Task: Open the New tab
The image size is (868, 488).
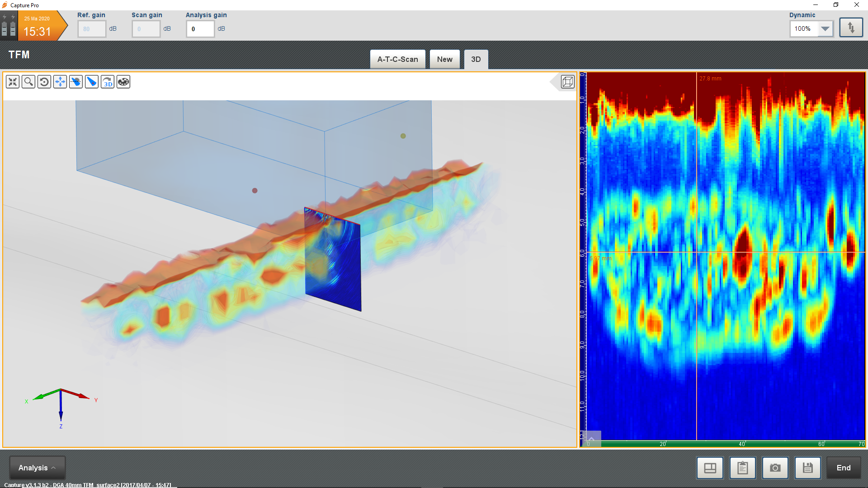Action: (444, 59)
